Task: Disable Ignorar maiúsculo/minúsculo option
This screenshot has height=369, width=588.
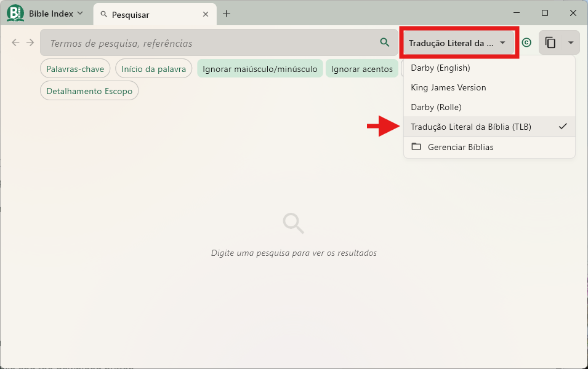Action: click(260, 69)
